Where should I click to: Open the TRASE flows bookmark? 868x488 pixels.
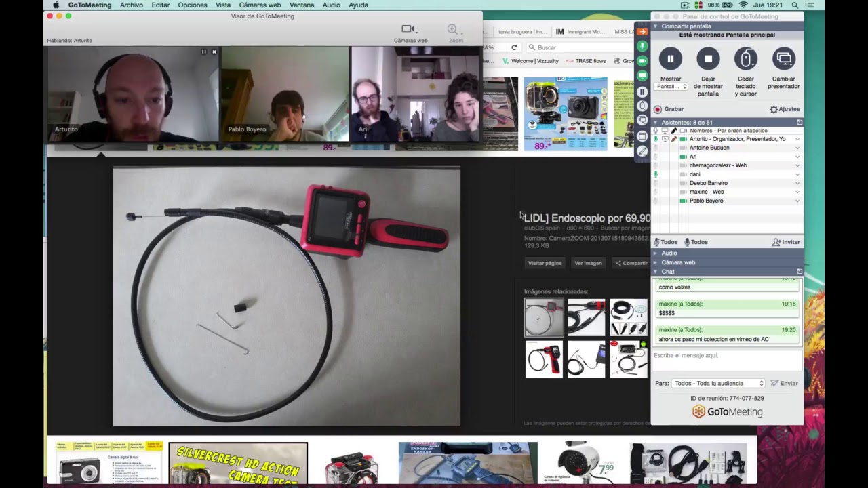point(586,61)
